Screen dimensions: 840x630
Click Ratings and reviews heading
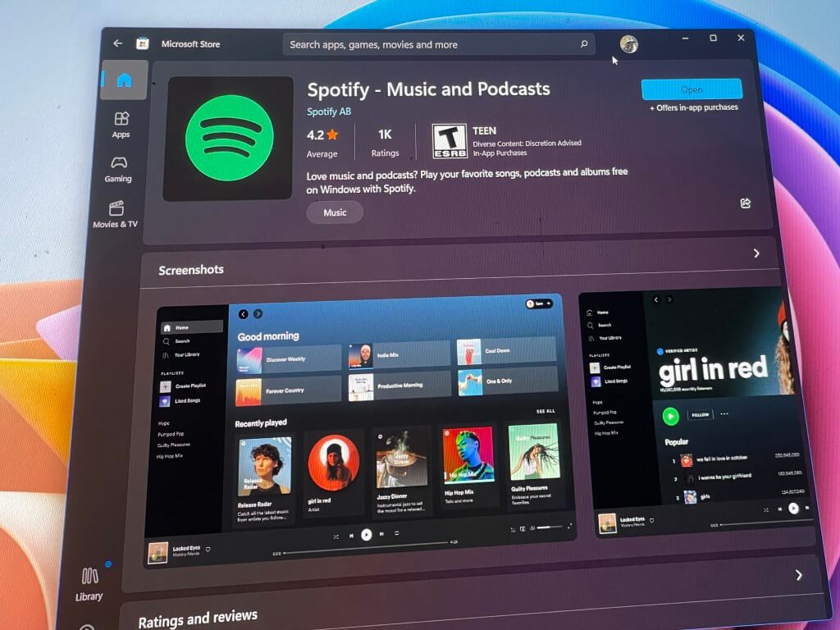(198, 619)
